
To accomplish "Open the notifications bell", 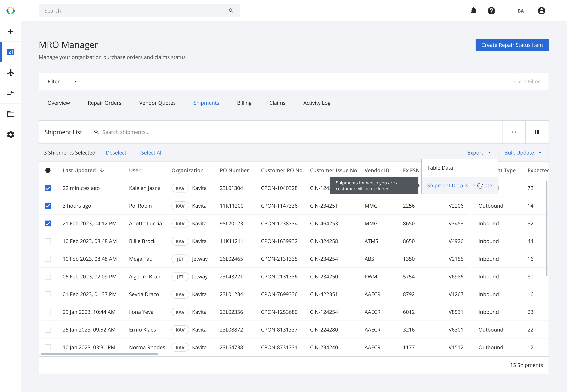I will (x=473, y=11).
